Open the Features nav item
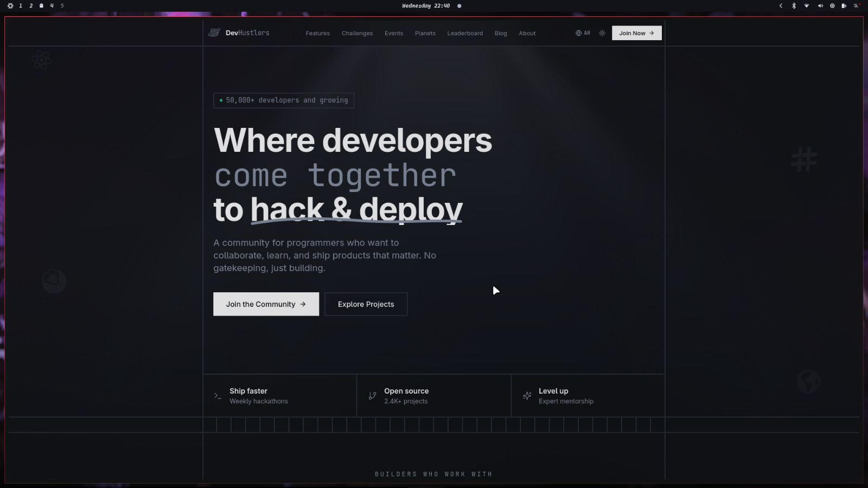 point(317,34)
